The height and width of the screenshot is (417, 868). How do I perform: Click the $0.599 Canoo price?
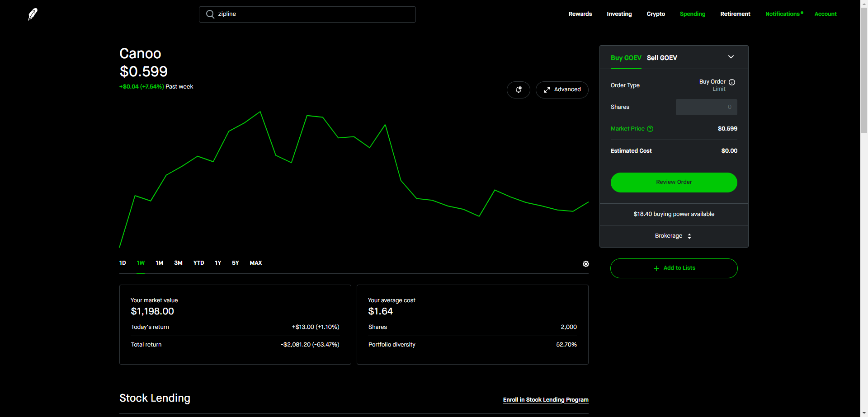tap(143, 71)
